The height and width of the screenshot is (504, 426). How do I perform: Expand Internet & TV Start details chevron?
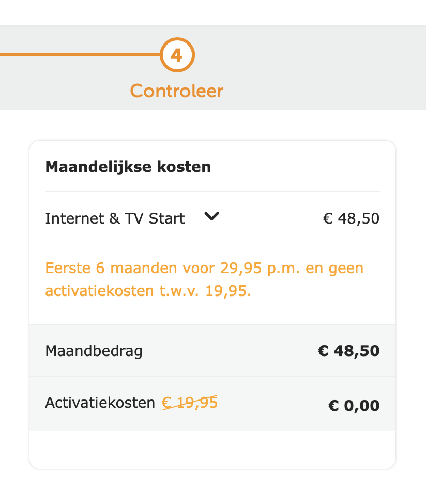pyautogui.click(x=211, y=217)
